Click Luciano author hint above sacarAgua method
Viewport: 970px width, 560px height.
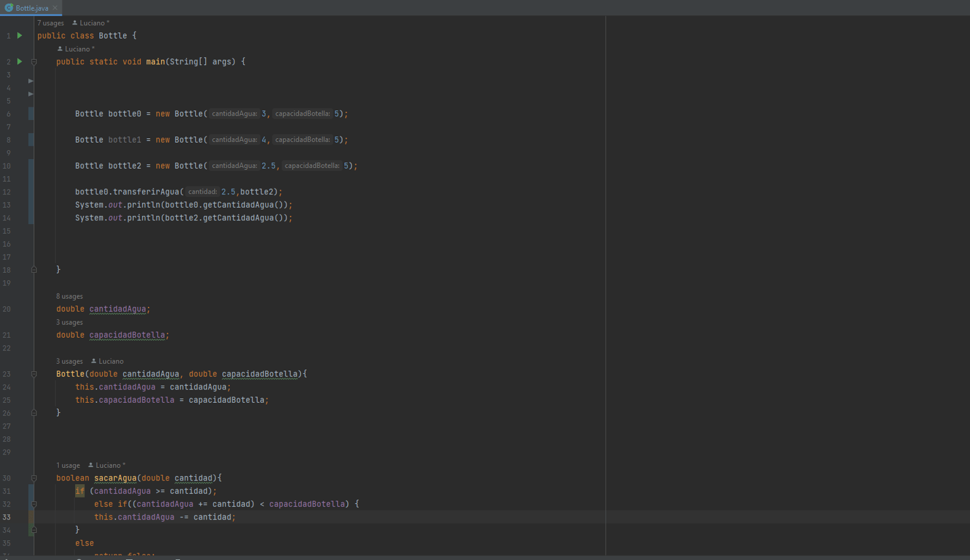point(107,465)
